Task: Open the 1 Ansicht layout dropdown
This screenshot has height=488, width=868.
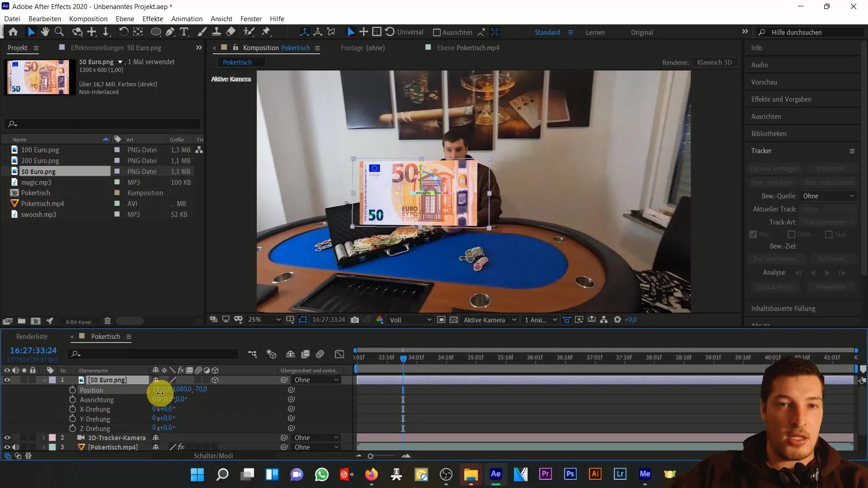Action: (541, 320)
